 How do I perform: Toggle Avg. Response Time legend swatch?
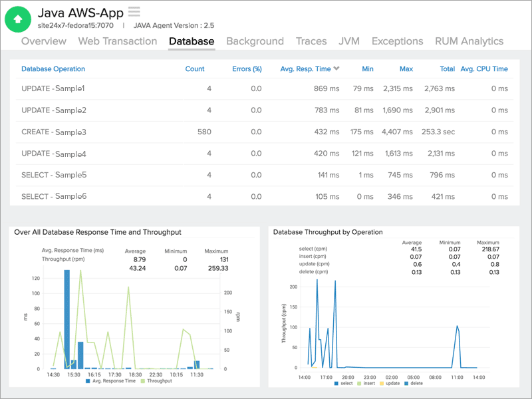click(x=89, y=381)
